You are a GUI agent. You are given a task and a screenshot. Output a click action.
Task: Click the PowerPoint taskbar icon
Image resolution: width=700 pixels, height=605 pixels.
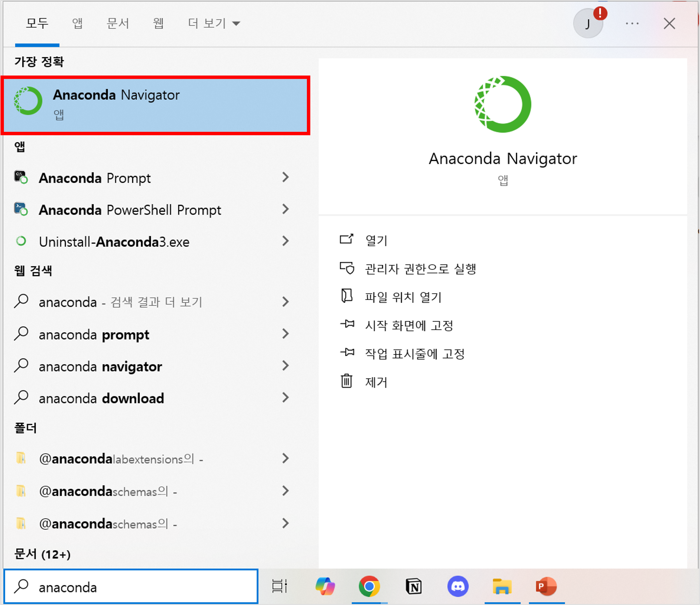tap(546, 586)
